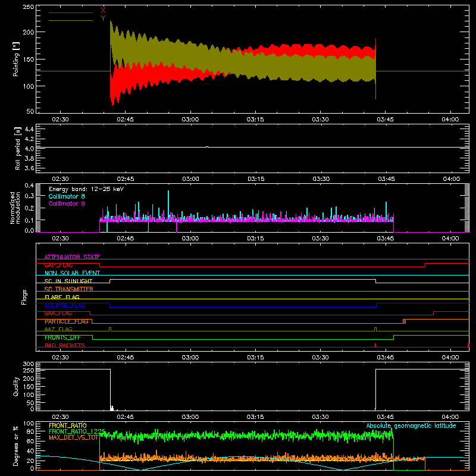
Task: Select the SAA_FLAG label
Action: [x=58, y=314]
